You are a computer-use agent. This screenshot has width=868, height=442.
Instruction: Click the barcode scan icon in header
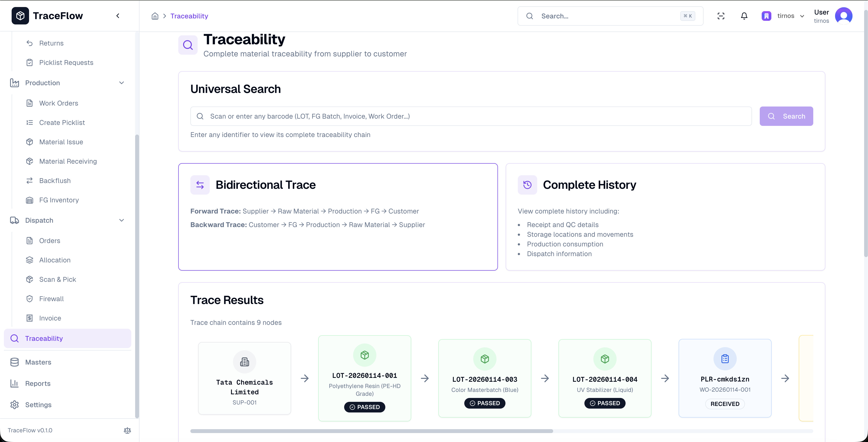pyautogui.click(x=721, y=16)
